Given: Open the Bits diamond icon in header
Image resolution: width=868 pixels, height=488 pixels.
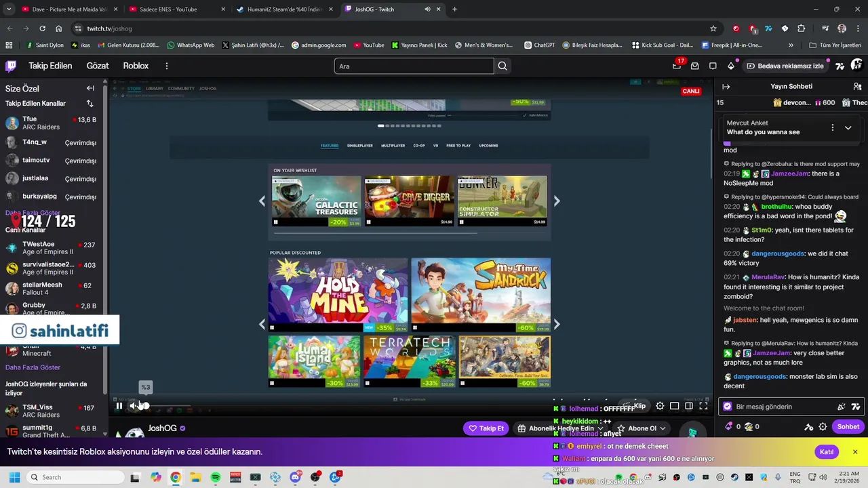Looking at the screenshot, I should click(x=731, y=66).
